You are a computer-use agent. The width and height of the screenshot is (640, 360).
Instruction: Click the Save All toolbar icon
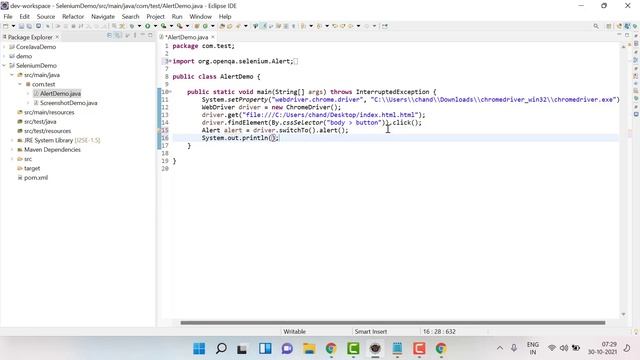tap(29, 26)
